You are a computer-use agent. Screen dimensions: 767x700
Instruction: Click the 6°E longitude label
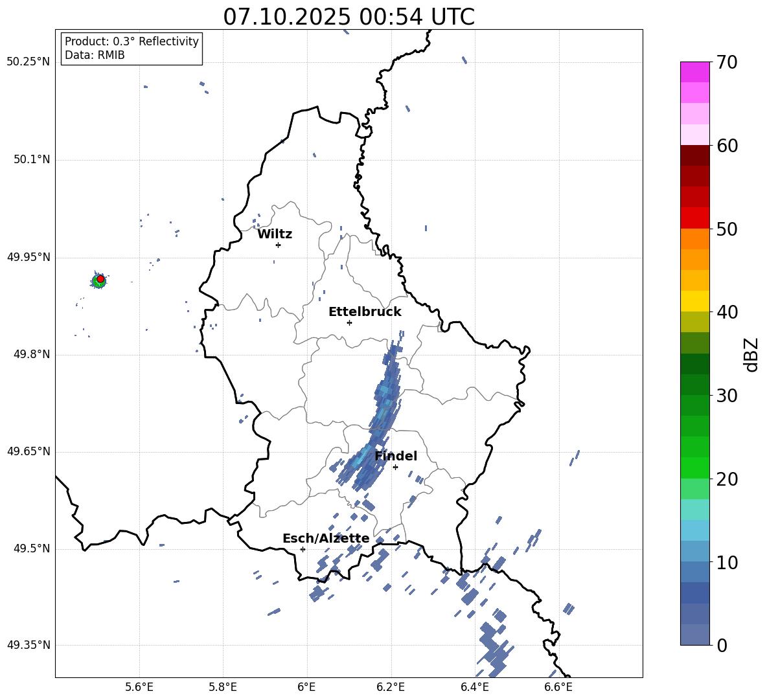point(306,687)
